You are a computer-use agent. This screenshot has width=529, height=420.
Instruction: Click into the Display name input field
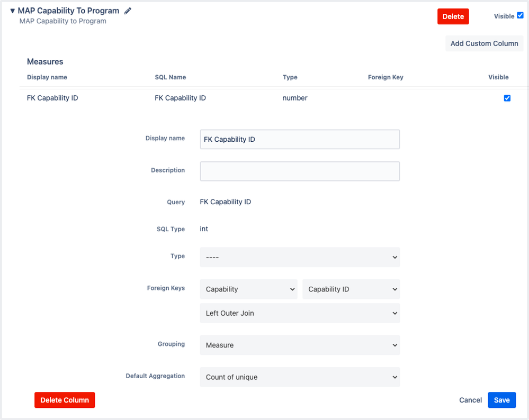pos(300,139)
